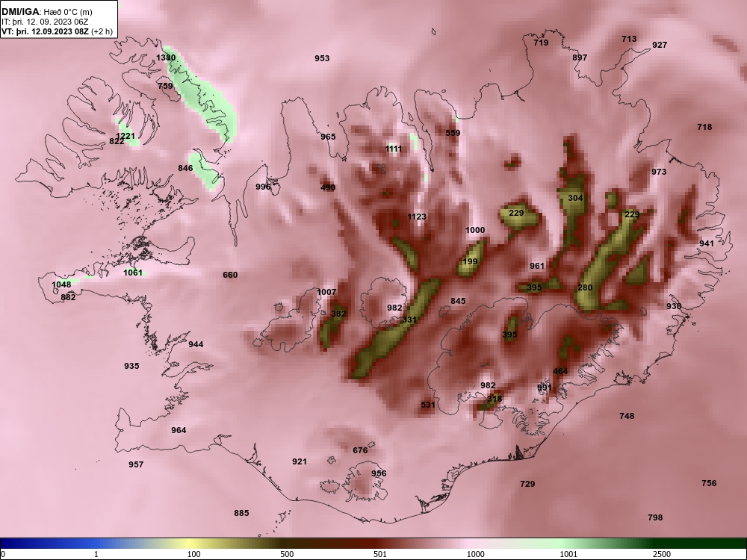Click the map value '973'
Image resolution: width=747 pixels, height=560 pixels.
(659, 172)
